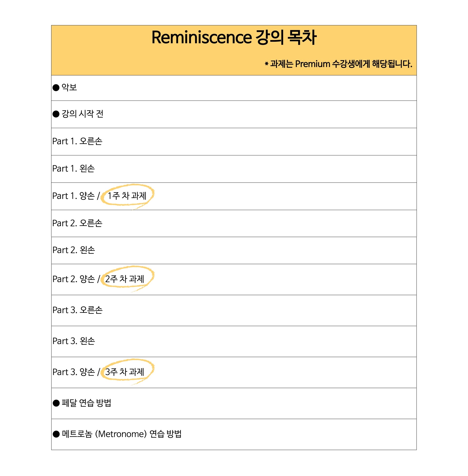Open the Part 1. 왼손 lesson row
This screenshot has width=468, height=476.
point(74,169)
